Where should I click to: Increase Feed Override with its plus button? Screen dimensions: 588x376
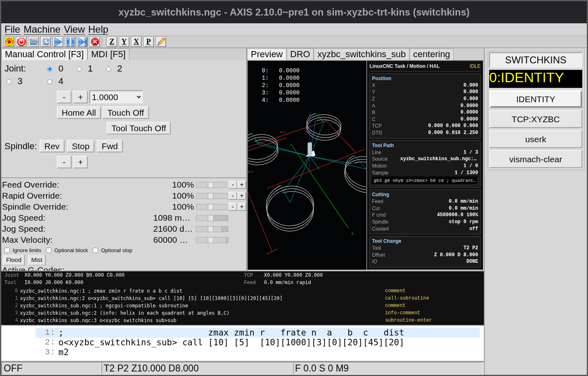(242, 185)
